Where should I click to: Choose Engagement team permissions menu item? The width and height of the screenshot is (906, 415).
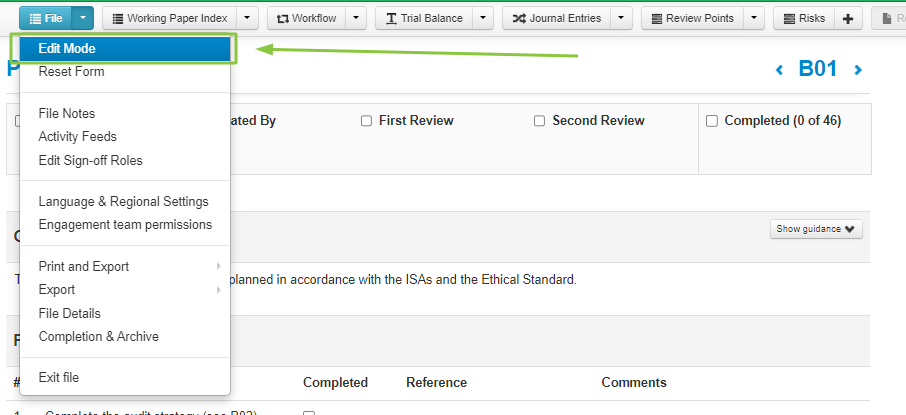tap(125, 224)
